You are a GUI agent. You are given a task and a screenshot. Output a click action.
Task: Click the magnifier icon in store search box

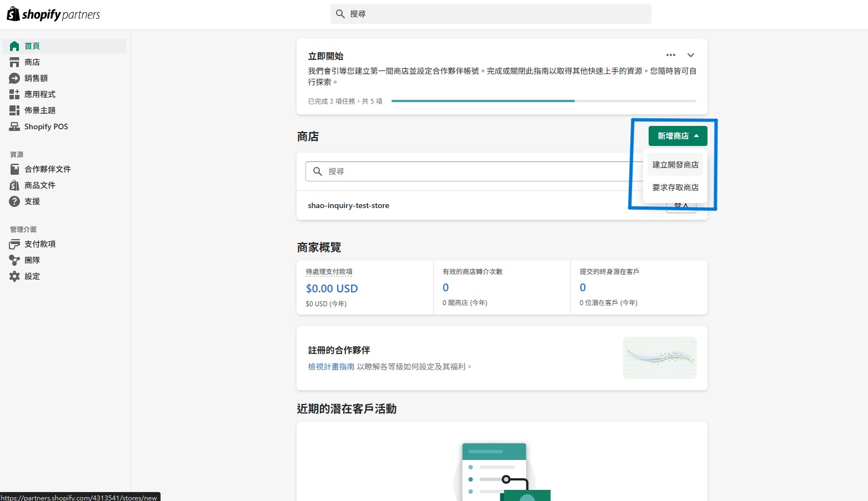[318, 171]
